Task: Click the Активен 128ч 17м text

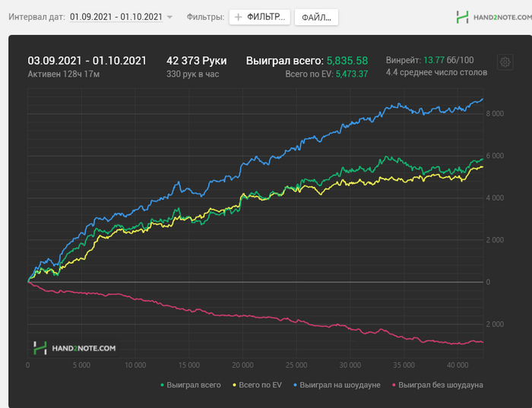Action: pyautogui.click(x=63, y=74)
